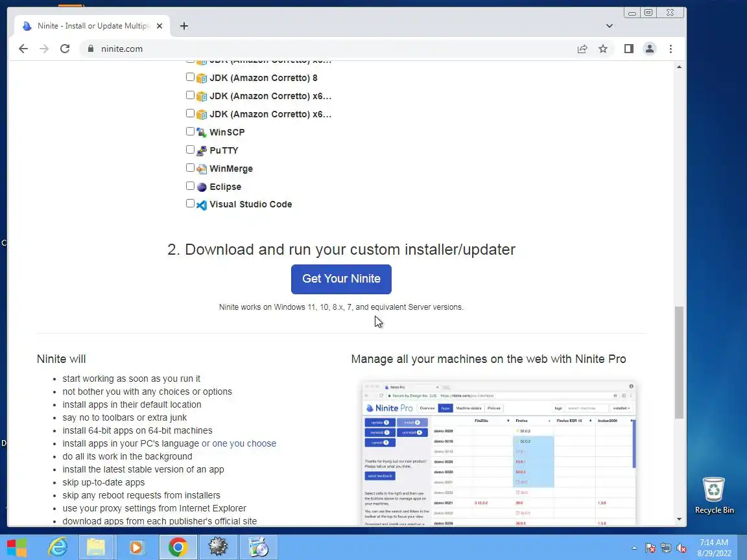747x560 pixels.
Task: Click the WinMerge app icon
Action: [202, 169]
